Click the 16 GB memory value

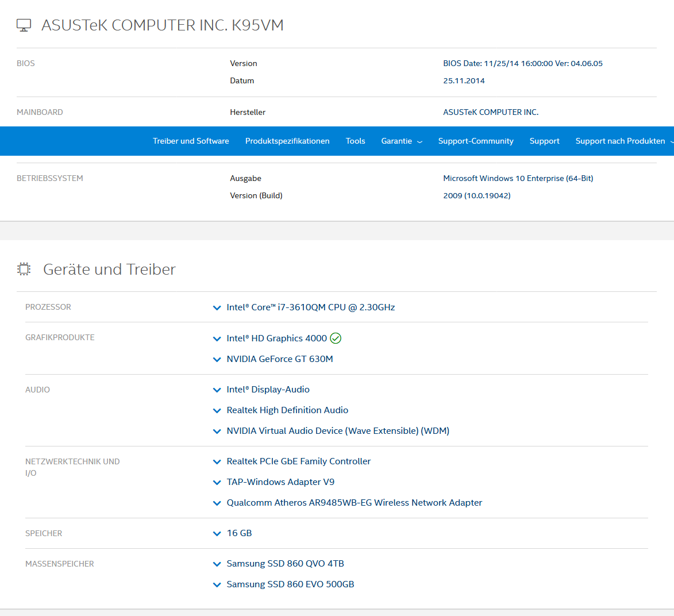click(x=239, y=533)
